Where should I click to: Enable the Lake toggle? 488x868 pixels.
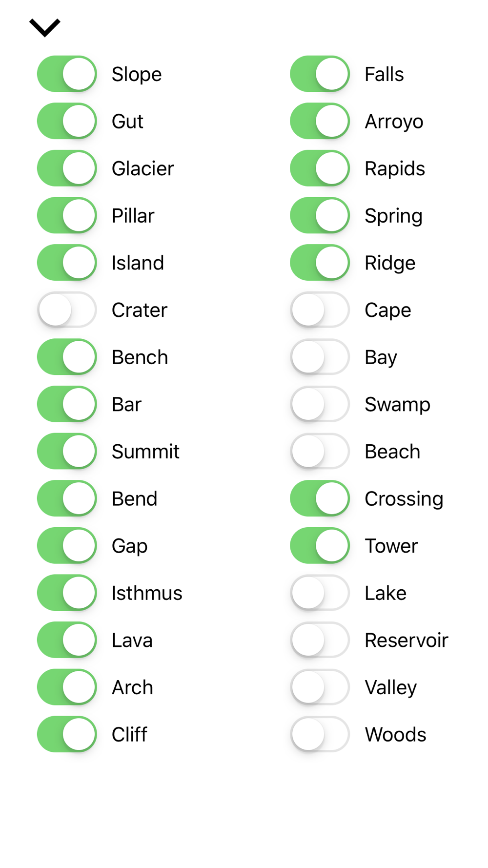(x=320, y=593)
